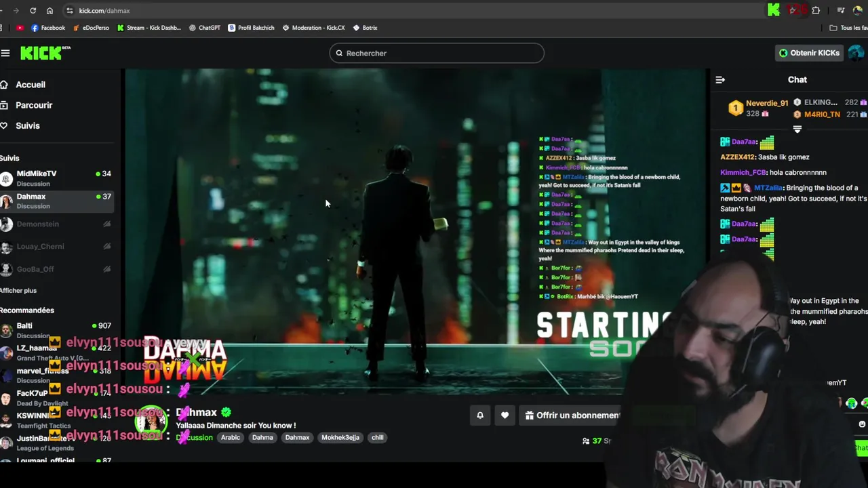Open Neverdie_91 top gifter entry
868x488 pixels.
click(758, 108)
